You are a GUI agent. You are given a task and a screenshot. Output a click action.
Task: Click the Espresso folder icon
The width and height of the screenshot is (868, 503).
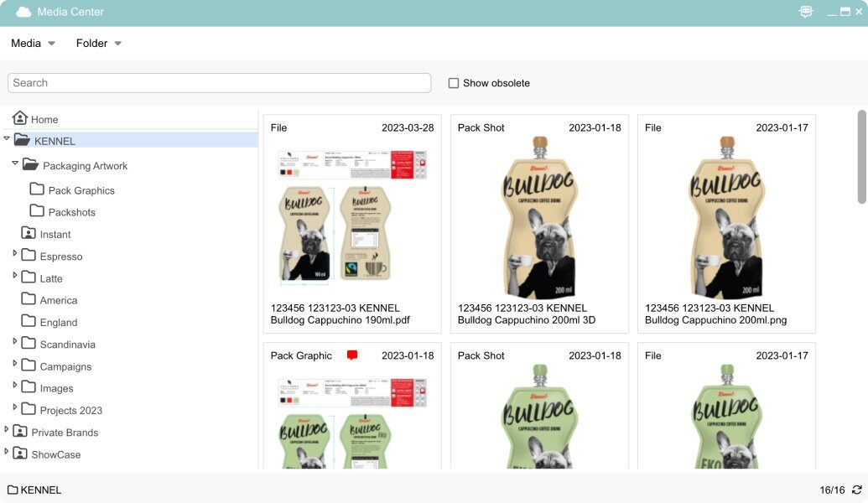[29, 255]
